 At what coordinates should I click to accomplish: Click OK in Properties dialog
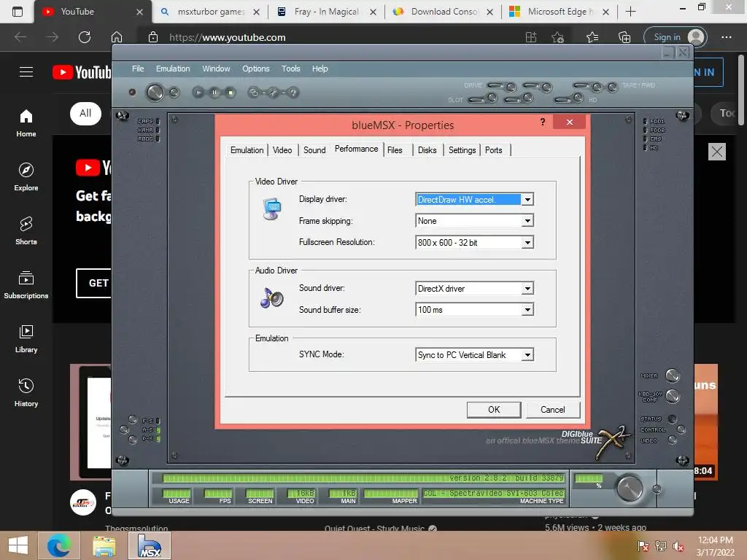point(494,410)
